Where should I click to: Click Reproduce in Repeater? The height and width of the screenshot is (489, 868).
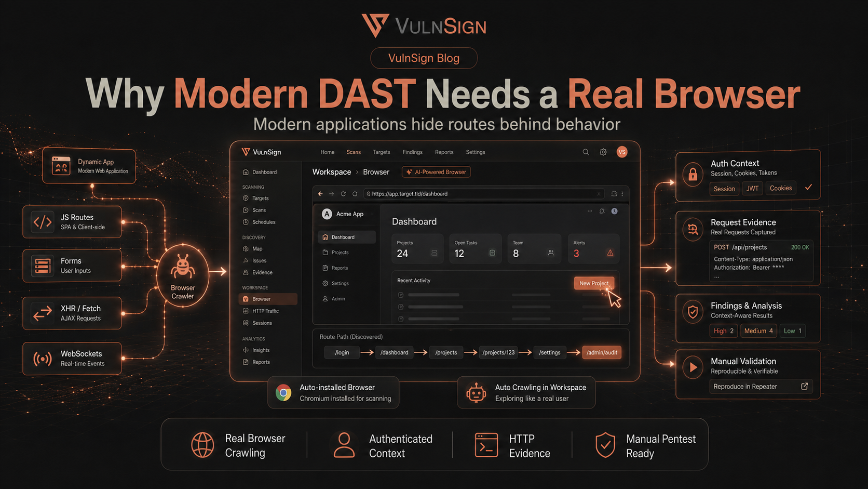pyautogui.click(x=761, y=386)
